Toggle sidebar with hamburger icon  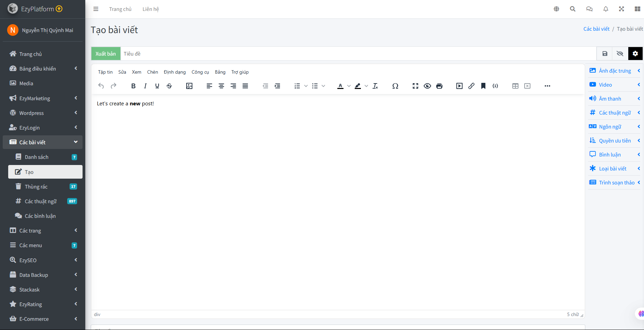[96, 9]
